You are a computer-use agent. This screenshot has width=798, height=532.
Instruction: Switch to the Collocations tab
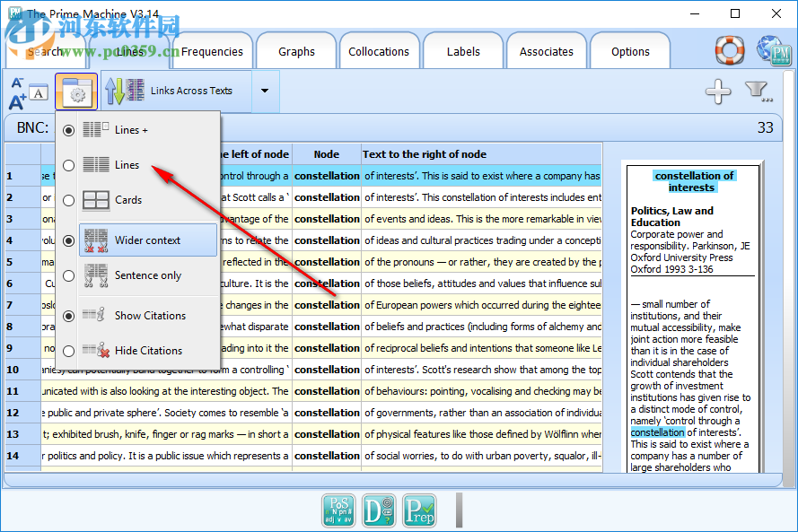379,51
